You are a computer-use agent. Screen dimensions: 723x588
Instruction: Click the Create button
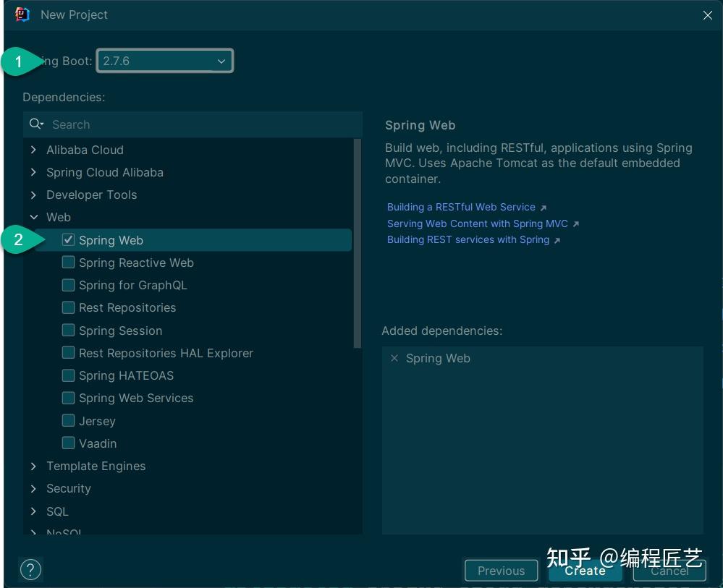click(585, 571)
